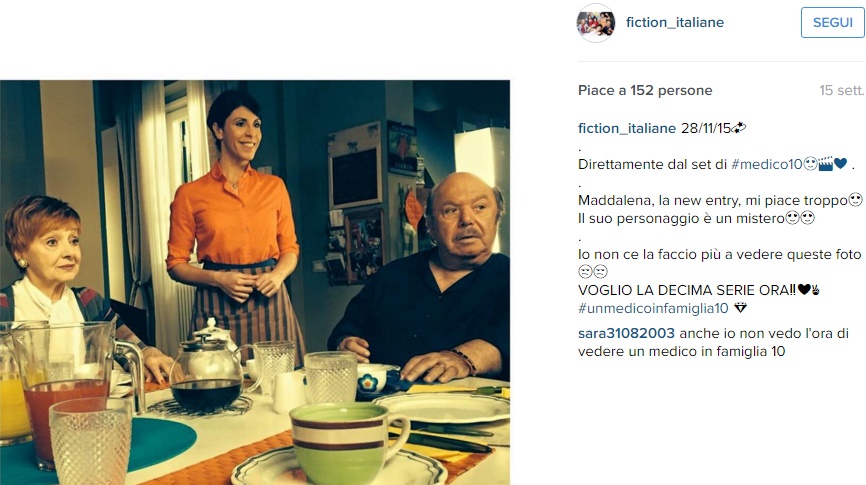
Task: Click the diamond emoji after #unmedicoinfamiglia10
Action: [x=740, y=308]
